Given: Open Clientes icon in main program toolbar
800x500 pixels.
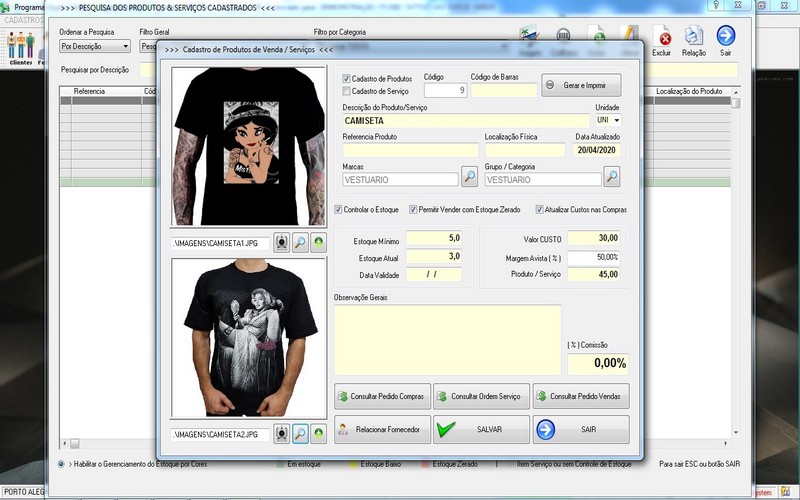Looking at the screenshot, I should 20,48.
